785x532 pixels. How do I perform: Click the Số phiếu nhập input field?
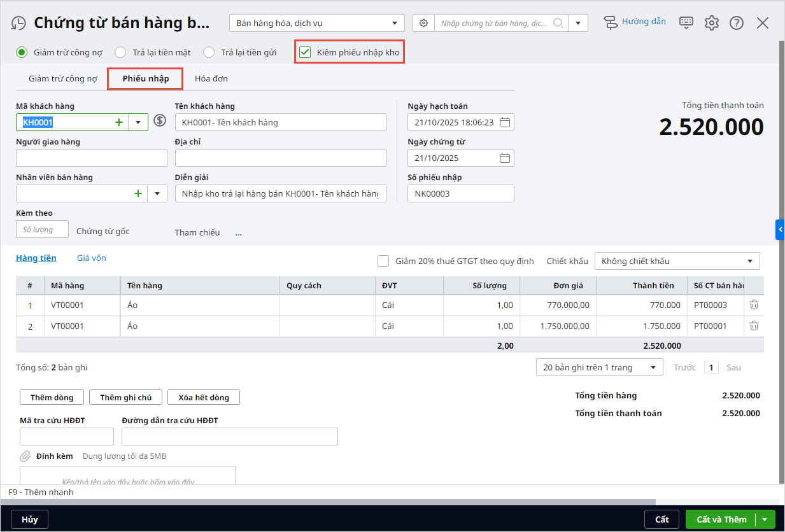pos(460,193)
